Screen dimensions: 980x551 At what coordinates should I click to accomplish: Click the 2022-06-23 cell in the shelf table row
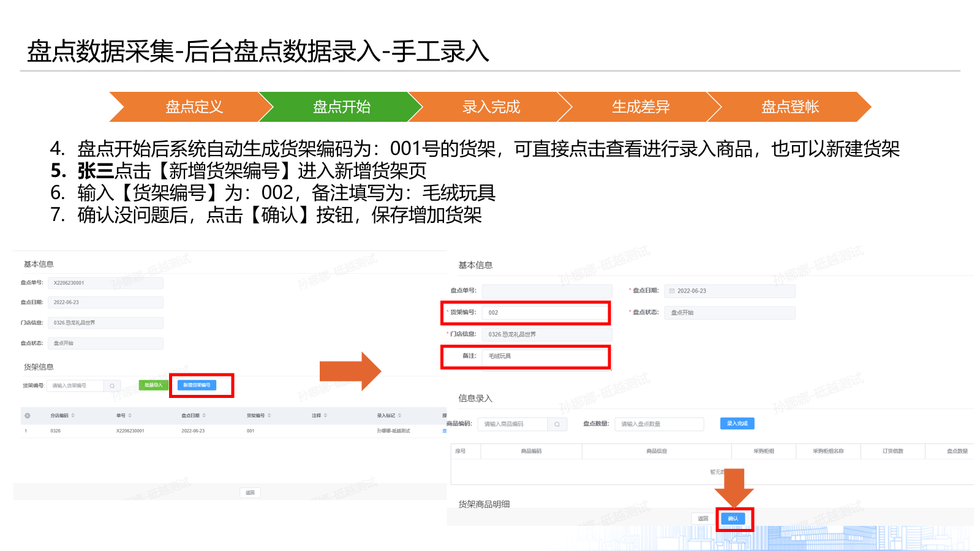point(193,431)
